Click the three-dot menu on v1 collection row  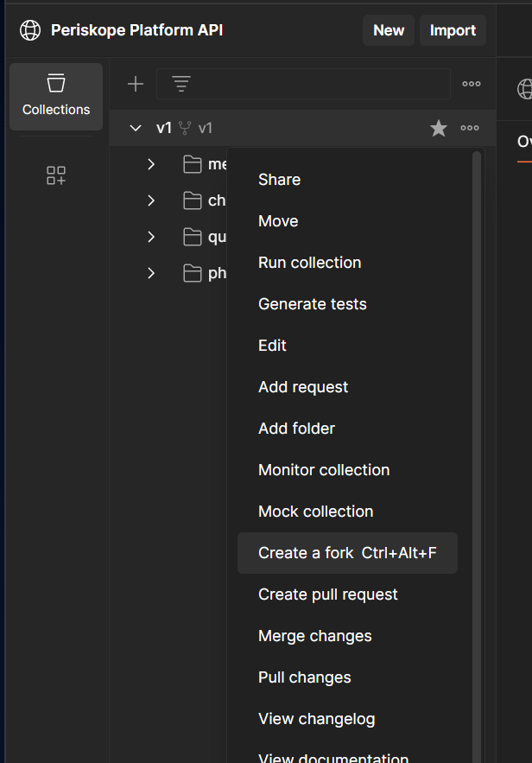[470, 128]
